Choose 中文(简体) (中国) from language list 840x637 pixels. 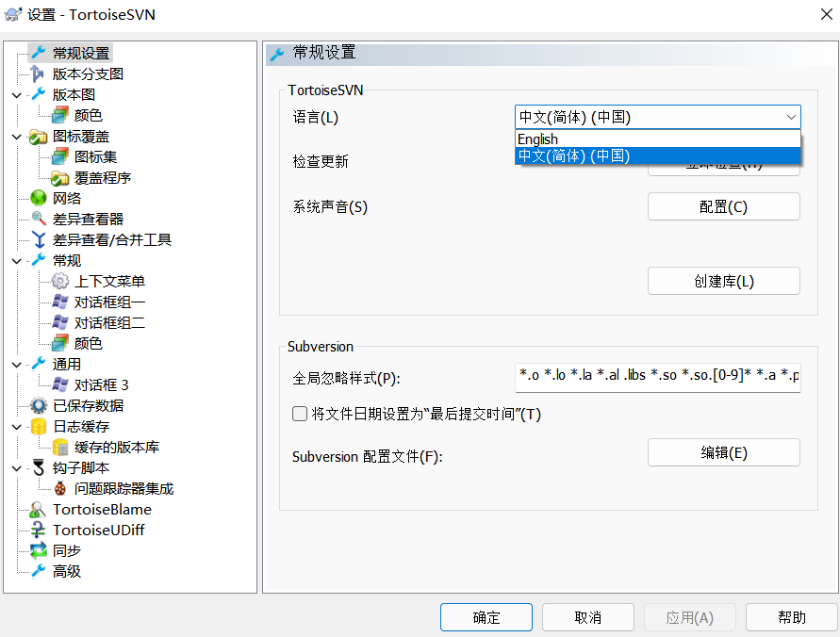658,155
